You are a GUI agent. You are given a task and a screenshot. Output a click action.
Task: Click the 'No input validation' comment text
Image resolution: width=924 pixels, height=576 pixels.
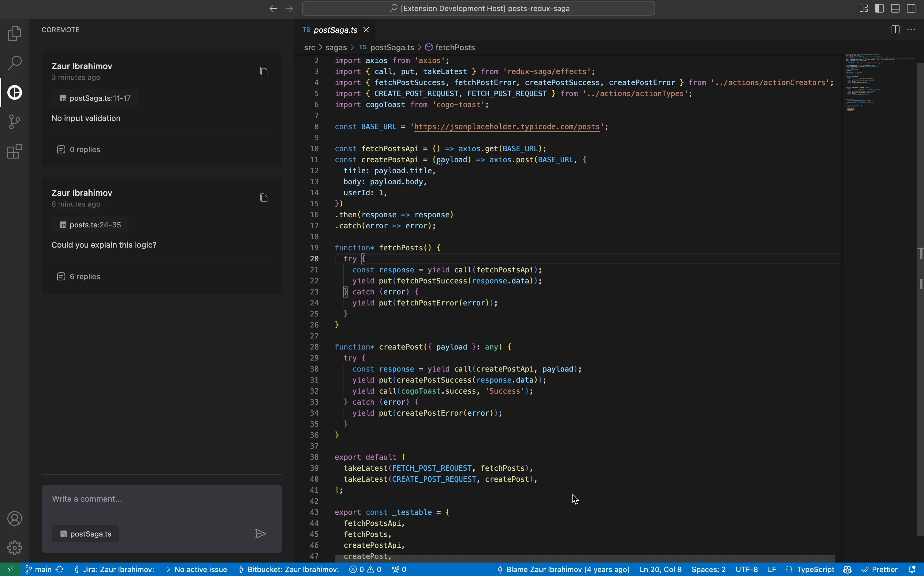coord(86,118)
